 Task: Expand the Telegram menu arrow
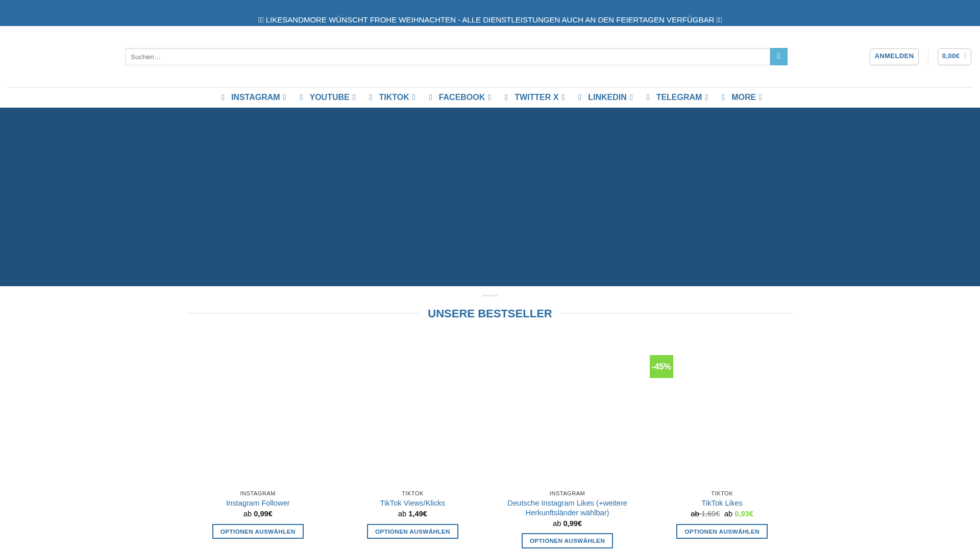tap(706, 97)
